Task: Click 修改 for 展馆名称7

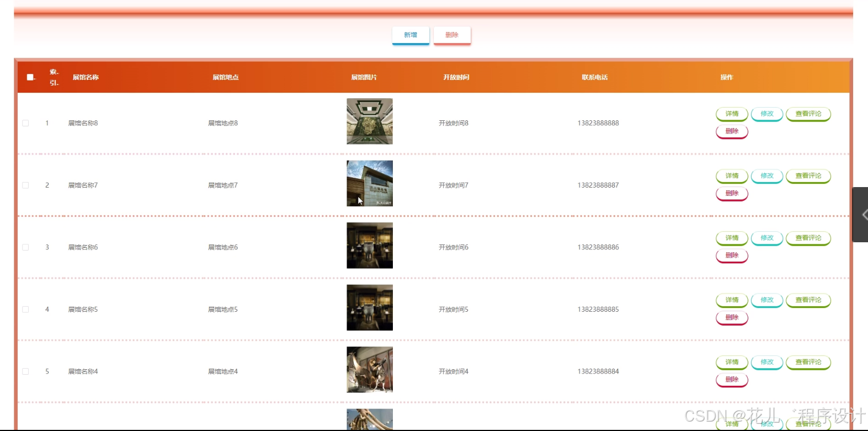Action: tap(767, 176)
